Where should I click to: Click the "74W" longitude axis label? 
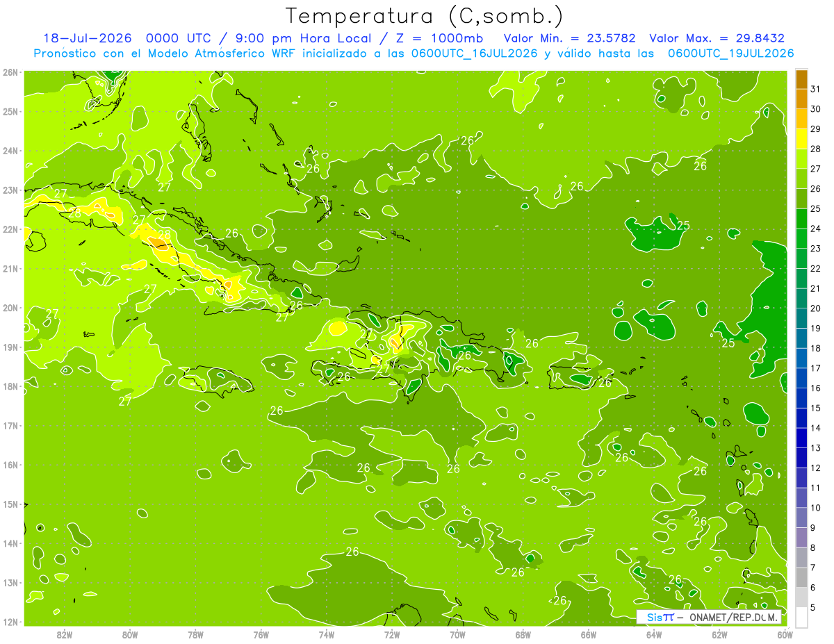(x=327, y=634)
